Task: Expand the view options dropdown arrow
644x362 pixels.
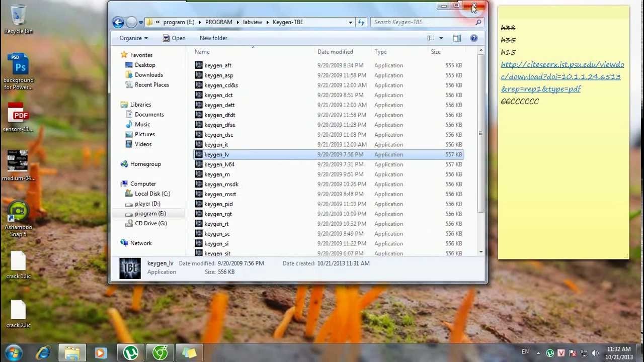Action: click(x=441, y=38)
